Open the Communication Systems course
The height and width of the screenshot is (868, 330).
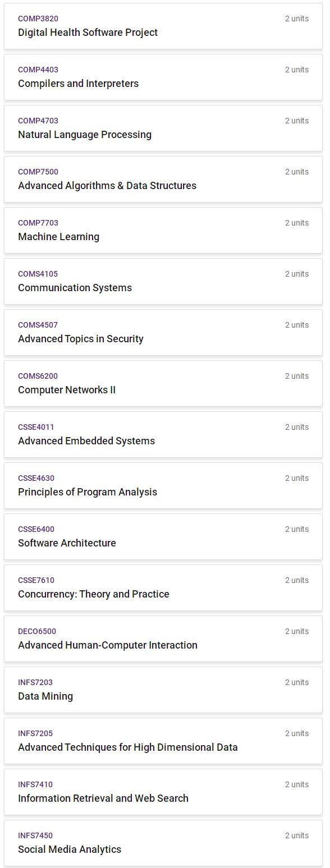163,281
